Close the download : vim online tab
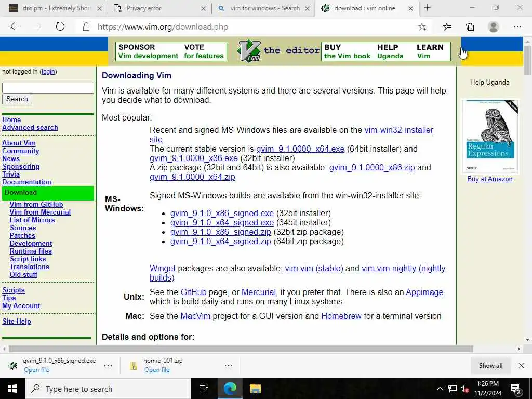 click(x=410, y=9)
